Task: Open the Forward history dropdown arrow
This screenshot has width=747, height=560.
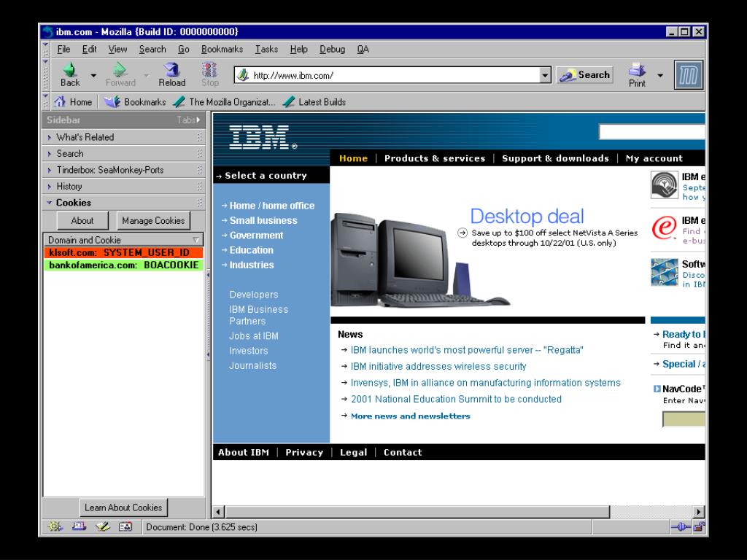Action: click(x=146, y=75)
